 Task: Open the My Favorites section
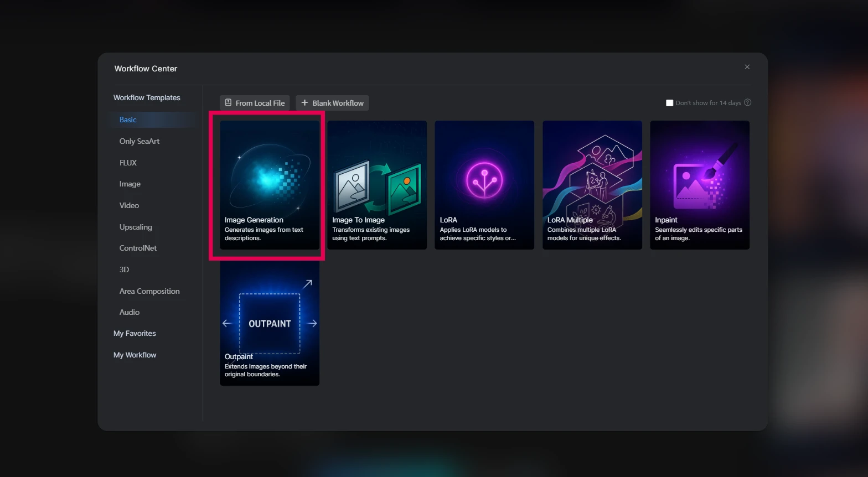tap(135, 333)
